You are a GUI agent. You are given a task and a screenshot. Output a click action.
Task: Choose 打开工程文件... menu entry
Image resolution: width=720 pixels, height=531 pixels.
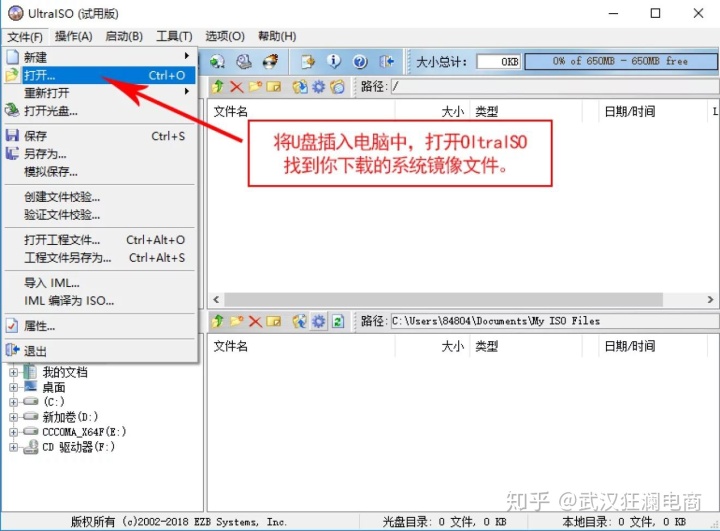(100, 240)
